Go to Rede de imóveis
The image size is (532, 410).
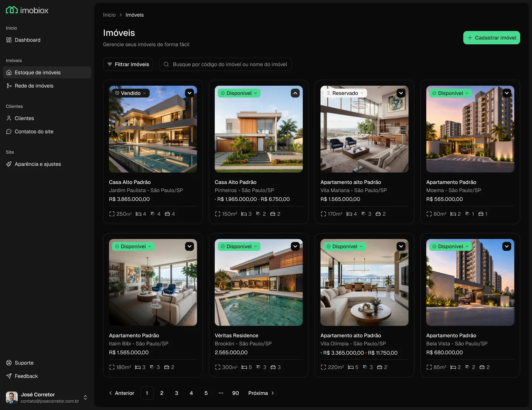47,86
